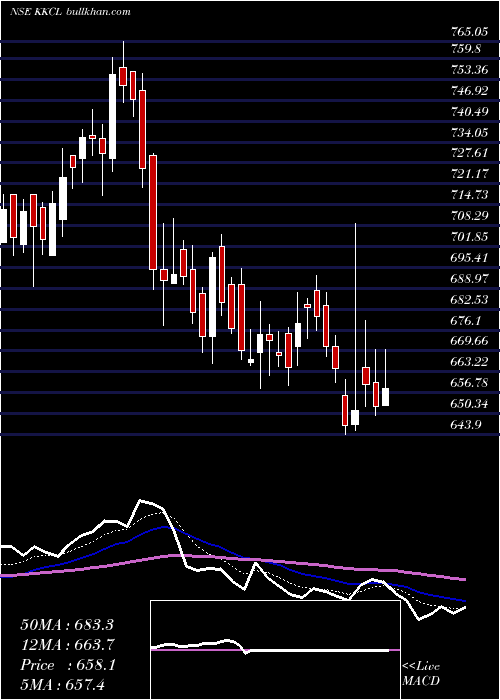Viewport: 500px width, 700px height.
Task: Click the 50MA : 683.3 readout
Action: coord(67,625)
